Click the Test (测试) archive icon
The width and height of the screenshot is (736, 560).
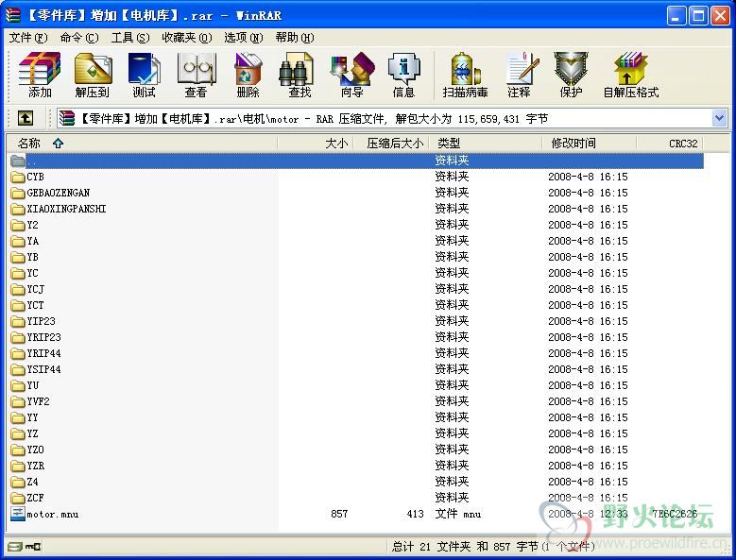[x=144, y=75]
